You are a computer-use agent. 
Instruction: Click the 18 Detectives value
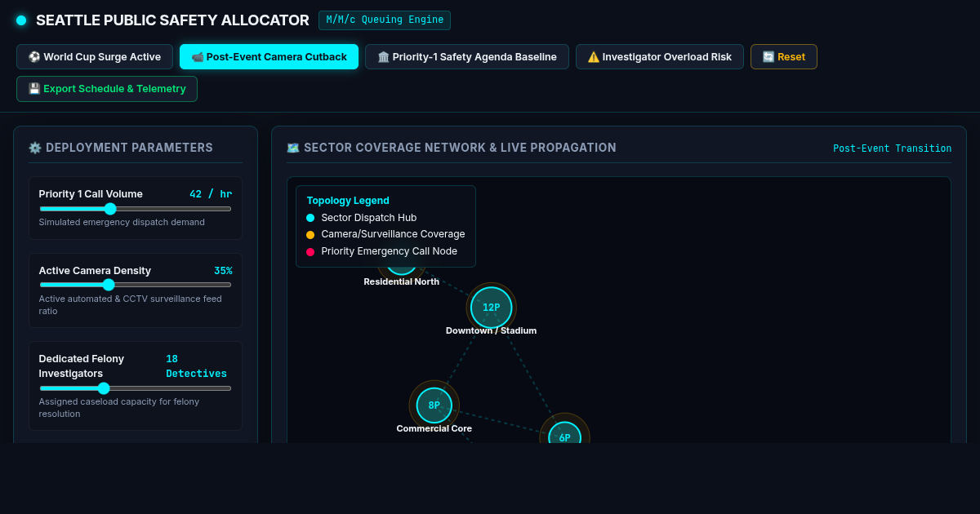(x=196, y=366)
